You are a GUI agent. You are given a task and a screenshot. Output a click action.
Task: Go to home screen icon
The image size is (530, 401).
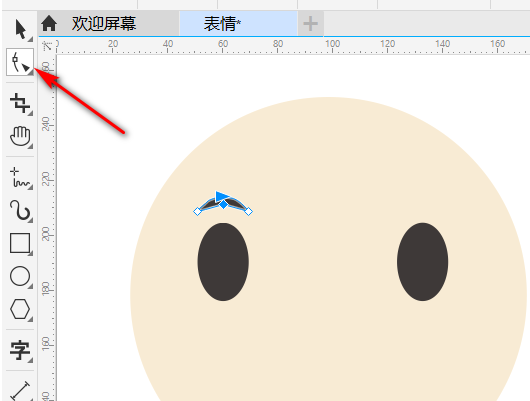click(x=49, y=23)
